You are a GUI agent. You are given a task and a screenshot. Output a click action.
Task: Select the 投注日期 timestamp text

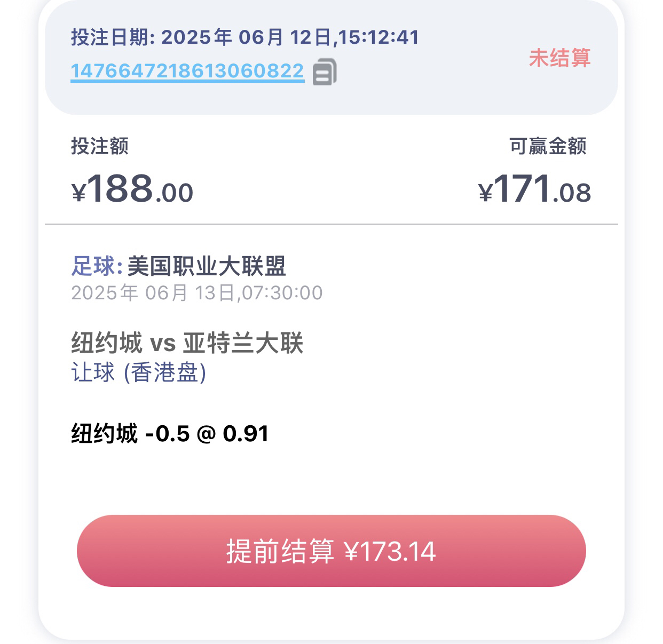tap(245, 37)
